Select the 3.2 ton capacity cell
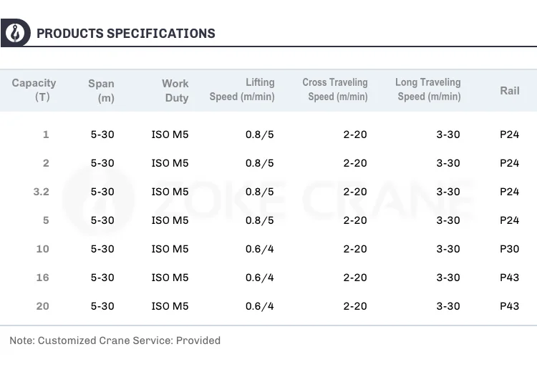Image resolution: width=537 pixels, height=392 pixels. [x=42, y=192]
